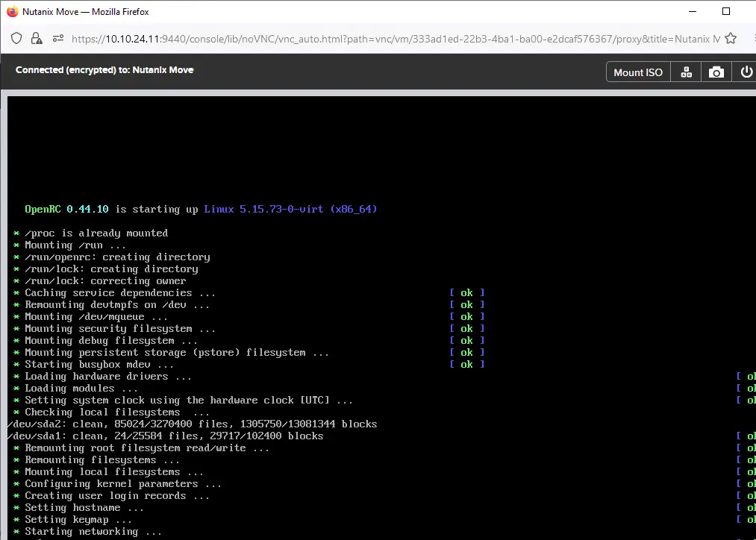The width and height of the screenshot is (756, 540).
Task: Open the tracking protection shield icon
Action: coord(16,39)
